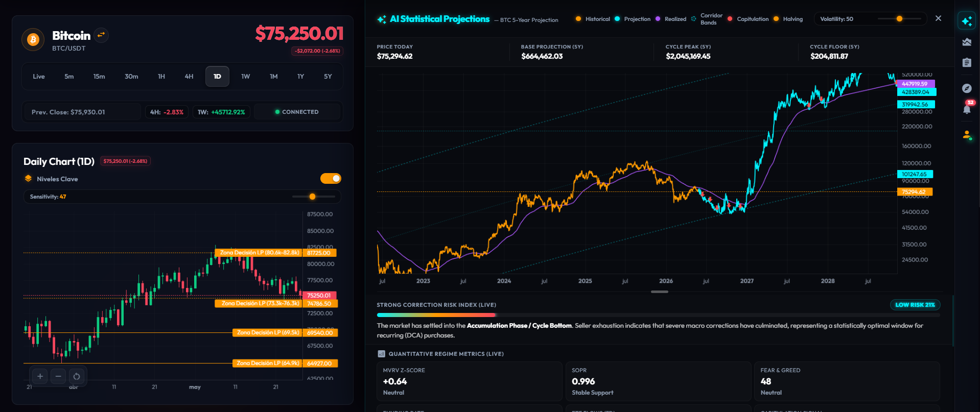Viewport: 980px width, 412px height.
Task: Select the 1Y timeframe tab
Action: pos(301,77)
